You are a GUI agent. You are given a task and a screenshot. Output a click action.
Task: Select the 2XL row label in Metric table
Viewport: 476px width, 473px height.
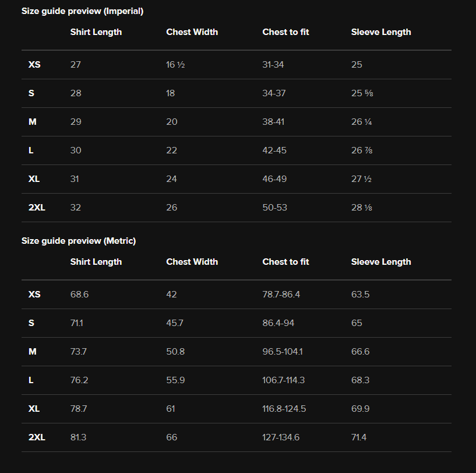pyautogui.click(x=37, y=437)
